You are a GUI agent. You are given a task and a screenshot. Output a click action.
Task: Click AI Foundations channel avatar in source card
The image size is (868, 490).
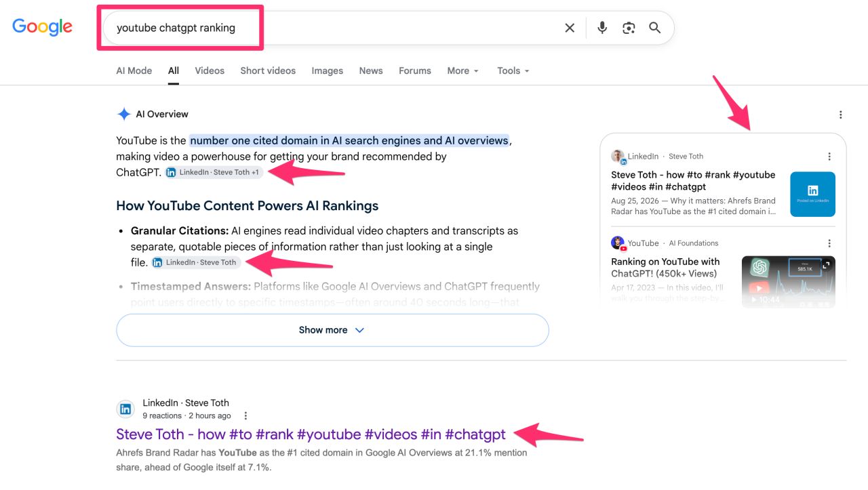pos(618,243)
